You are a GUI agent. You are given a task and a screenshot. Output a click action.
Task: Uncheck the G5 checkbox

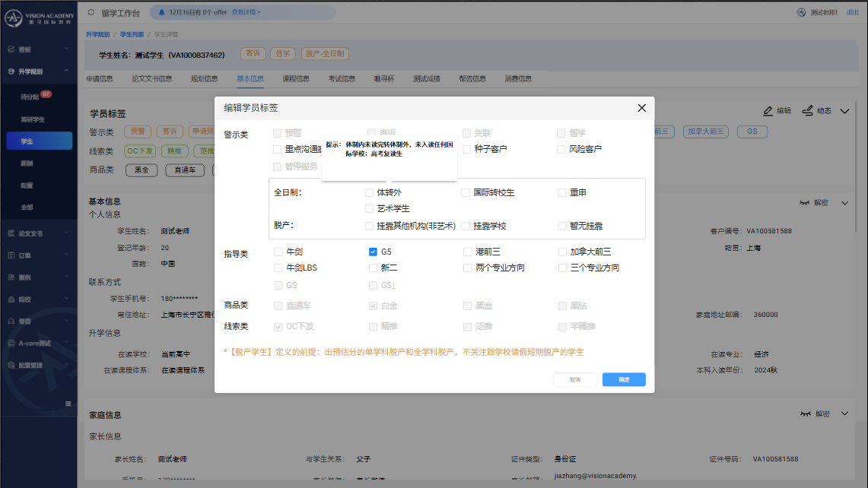coord(373,252)
